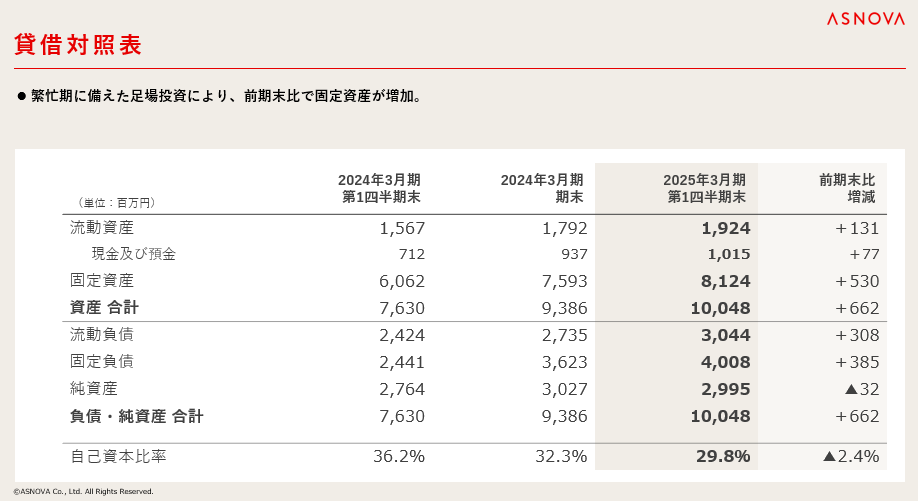The height and width of the screenshot is (501, 918).
Task: Click the 流動負債 row label
Action: point(102,335)
